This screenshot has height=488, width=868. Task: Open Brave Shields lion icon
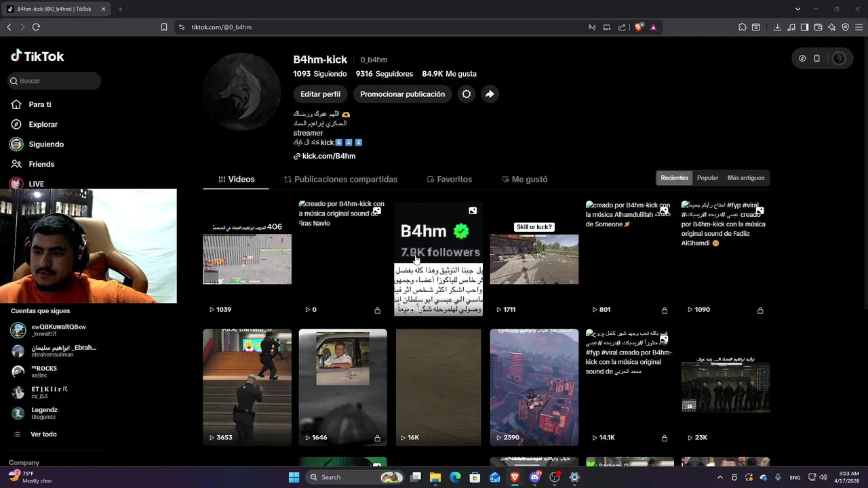pyautogui.click(x=639, y=27)
